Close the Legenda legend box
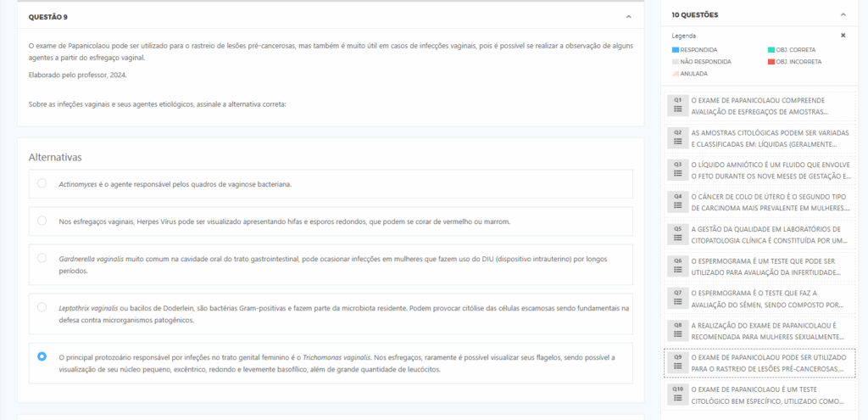The width and height of the screenshot is (868, 420). click(x=843, y=36)
